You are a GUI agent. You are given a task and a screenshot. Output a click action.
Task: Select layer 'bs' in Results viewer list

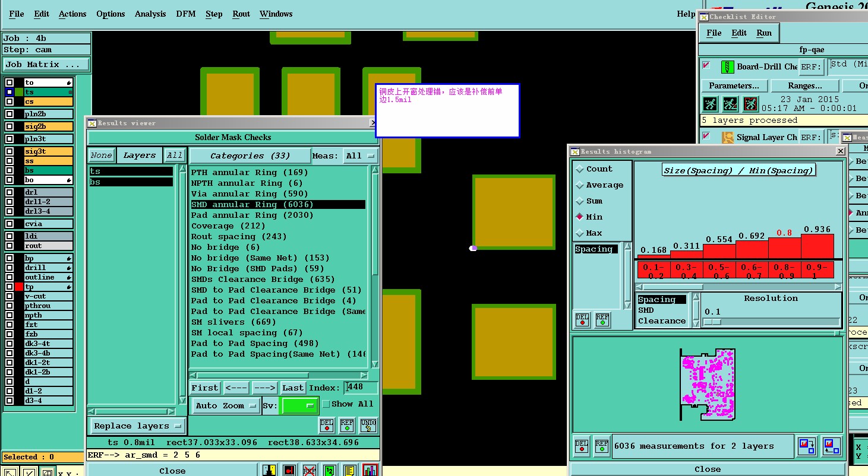tap(131, 182)
